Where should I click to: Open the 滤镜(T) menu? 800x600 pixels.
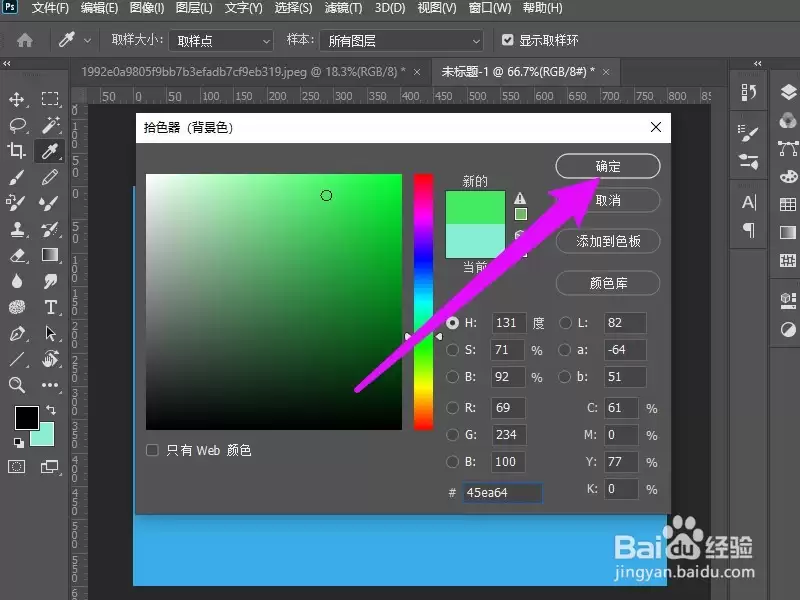[343, 8]
